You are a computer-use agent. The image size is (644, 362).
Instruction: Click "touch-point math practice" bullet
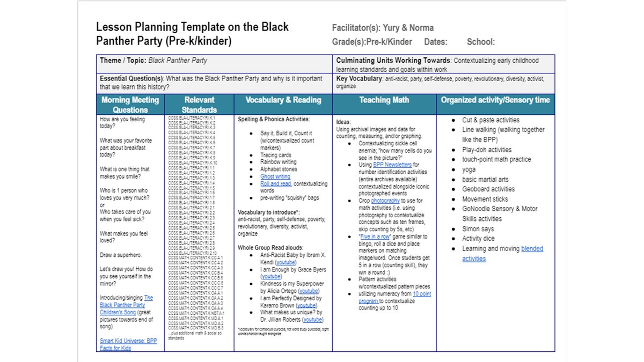click(496, 159)
